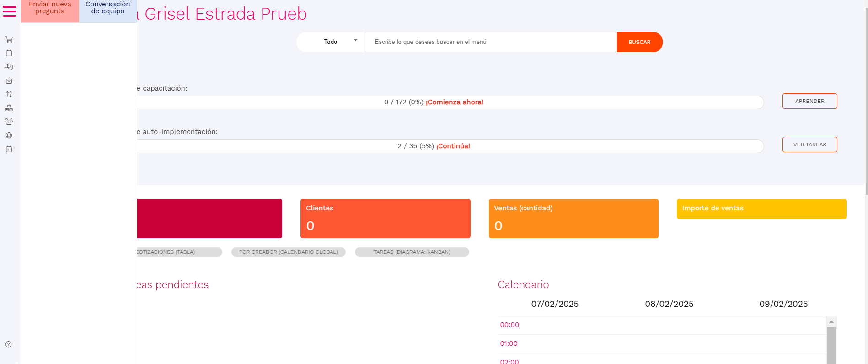Type in the menu search field
This screenshot has height=364, width=868.
point(490,42)
